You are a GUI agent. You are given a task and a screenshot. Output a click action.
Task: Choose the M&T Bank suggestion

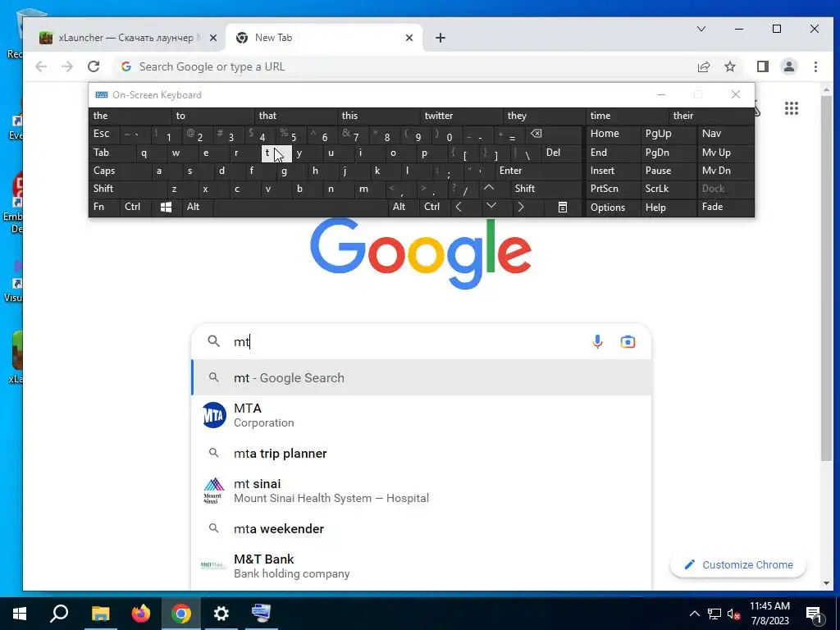click(422, 566)
